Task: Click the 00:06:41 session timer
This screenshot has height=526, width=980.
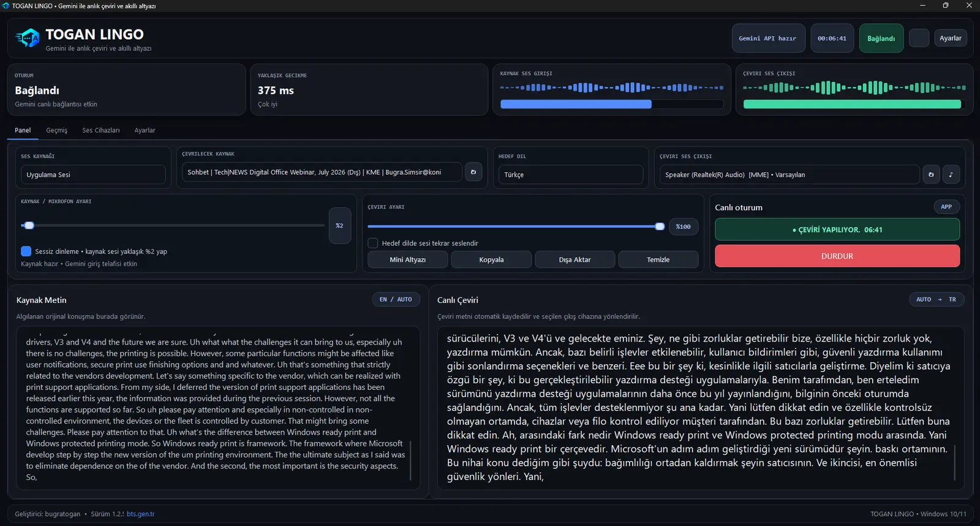Action: coord(832,39)
